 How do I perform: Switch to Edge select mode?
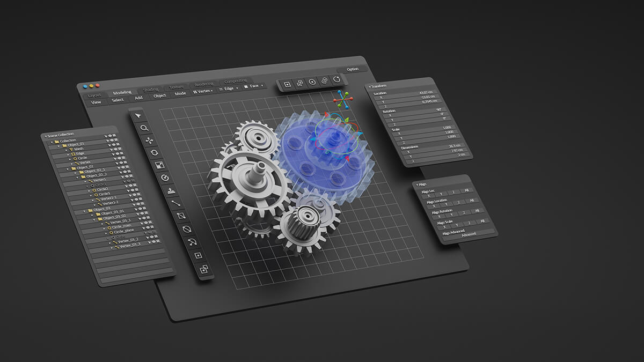point(229,88)
